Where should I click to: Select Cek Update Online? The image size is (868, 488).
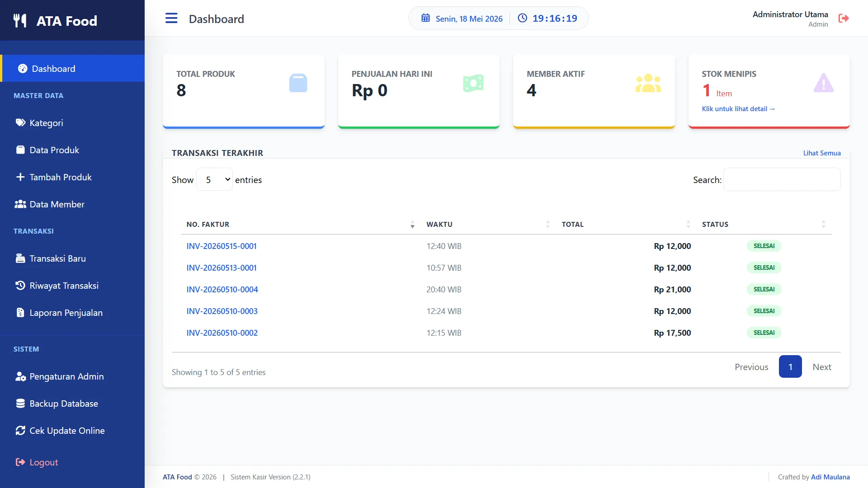tap(72, 431)
